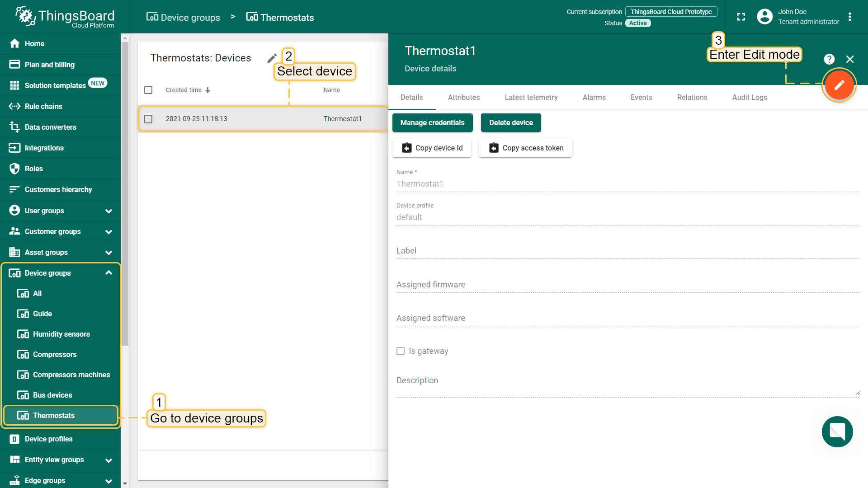The image size is (868, 488).
Task: Click the sidebar vertical scrollbar
Action: pyautogui.click(x=125, y=194)
